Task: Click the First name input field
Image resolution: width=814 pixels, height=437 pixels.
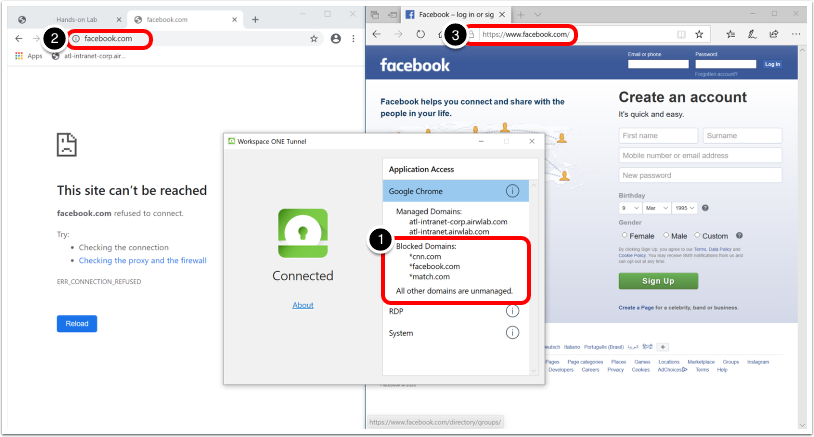Action: point(657,136)
